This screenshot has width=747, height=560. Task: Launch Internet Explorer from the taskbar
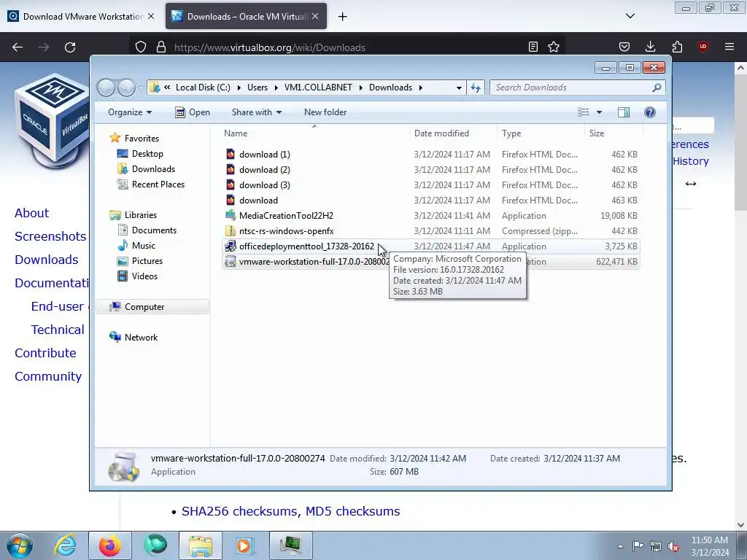[65, 545]
